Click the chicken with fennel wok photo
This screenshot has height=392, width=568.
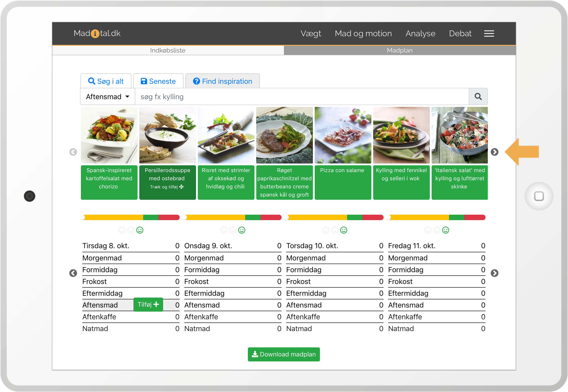click(x=401, y=135)
